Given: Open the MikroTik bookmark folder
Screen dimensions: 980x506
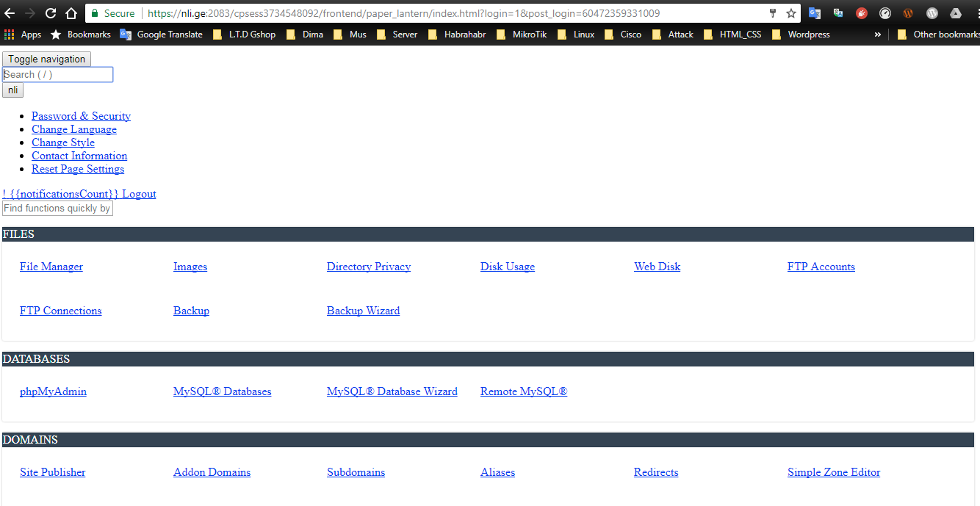Looking at the screenshot, I should point(521,35).
